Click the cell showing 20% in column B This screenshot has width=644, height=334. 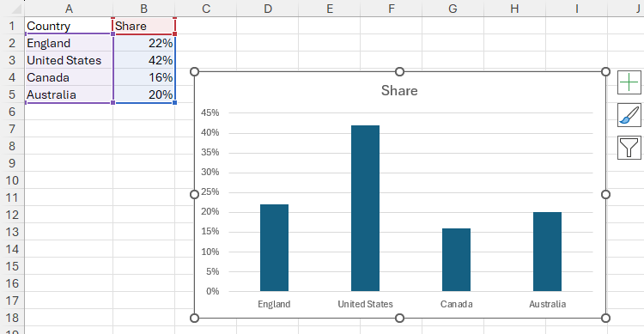click(143, 94)
